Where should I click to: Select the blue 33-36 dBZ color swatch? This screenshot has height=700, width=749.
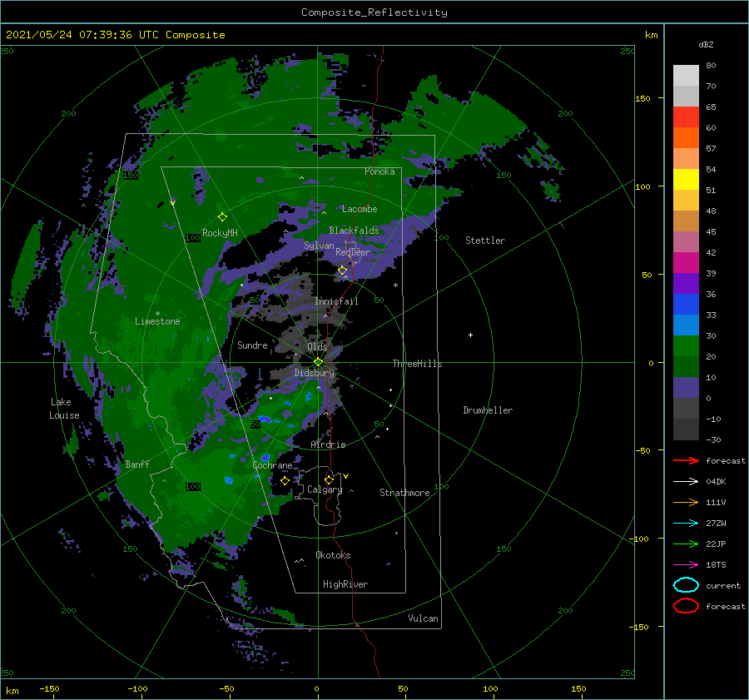click(686, 305)
